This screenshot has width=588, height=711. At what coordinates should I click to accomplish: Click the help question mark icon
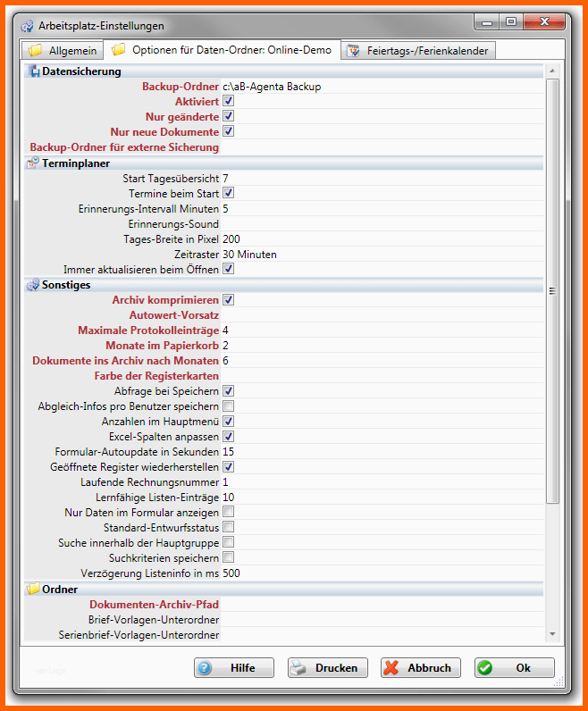click(x=205, y=668)
